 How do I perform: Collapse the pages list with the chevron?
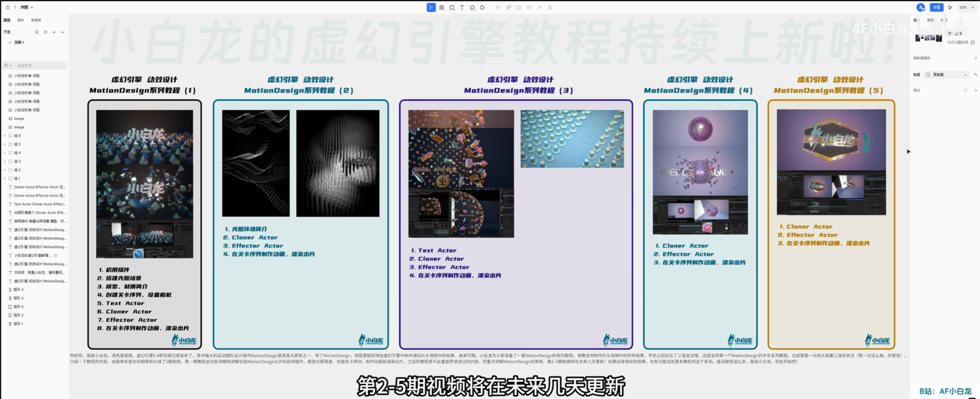63,33
